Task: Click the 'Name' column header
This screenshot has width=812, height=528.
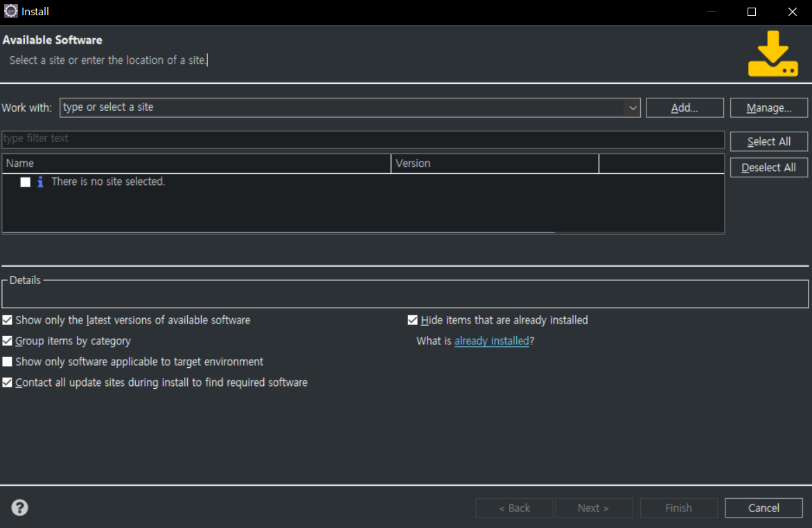Action: point(196,164)
